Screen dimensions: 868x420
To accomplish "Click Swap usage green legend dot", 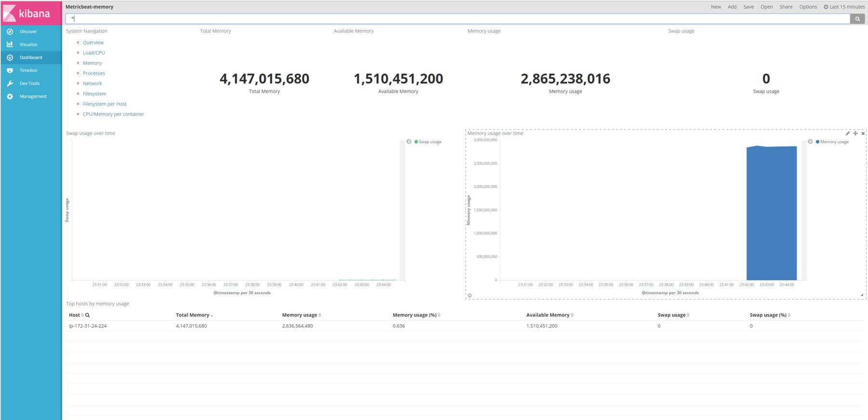I will (x=416, y=142).
